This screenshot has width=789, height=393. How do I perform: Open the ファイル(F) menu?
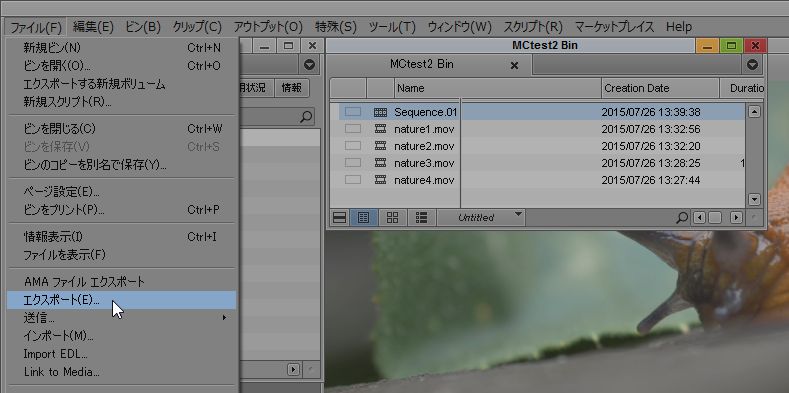tap(36, 27)
